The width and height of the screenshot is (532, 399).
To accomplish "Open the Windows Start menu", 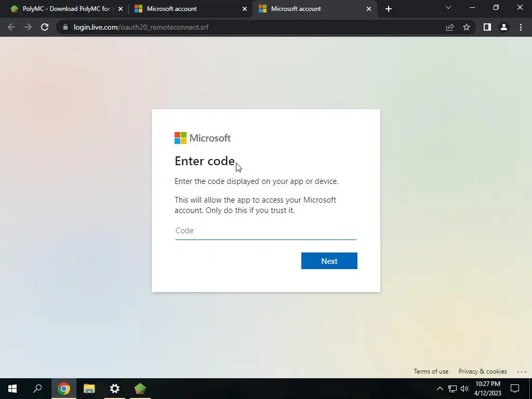I will [12, 389].
